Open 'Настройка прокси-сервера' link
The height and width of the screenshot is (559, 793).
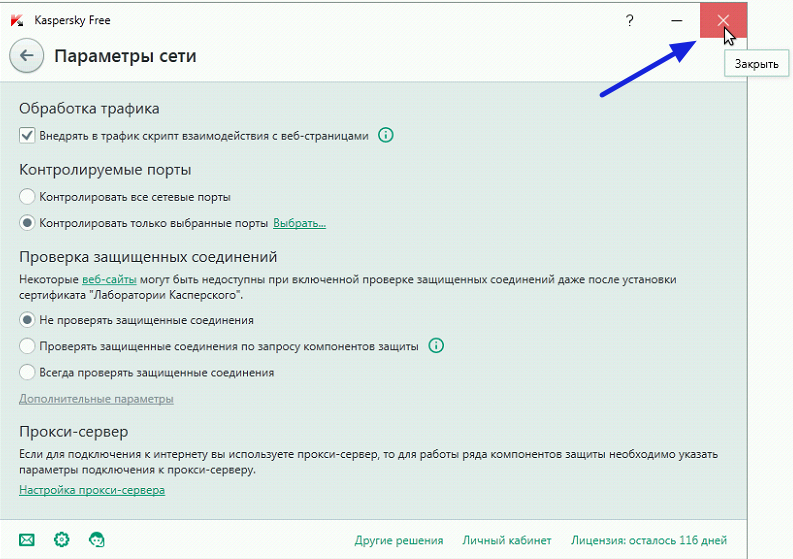(x=92, y=490)
